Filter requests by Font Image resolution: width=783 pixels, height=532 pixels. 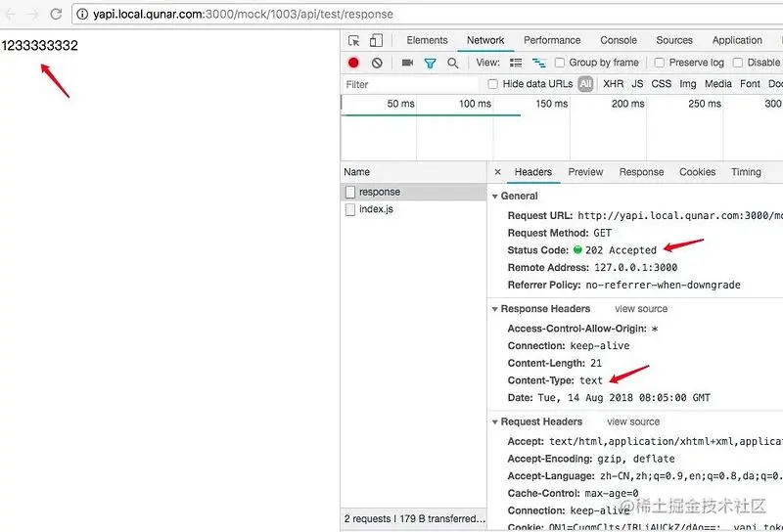click(750, 84)
